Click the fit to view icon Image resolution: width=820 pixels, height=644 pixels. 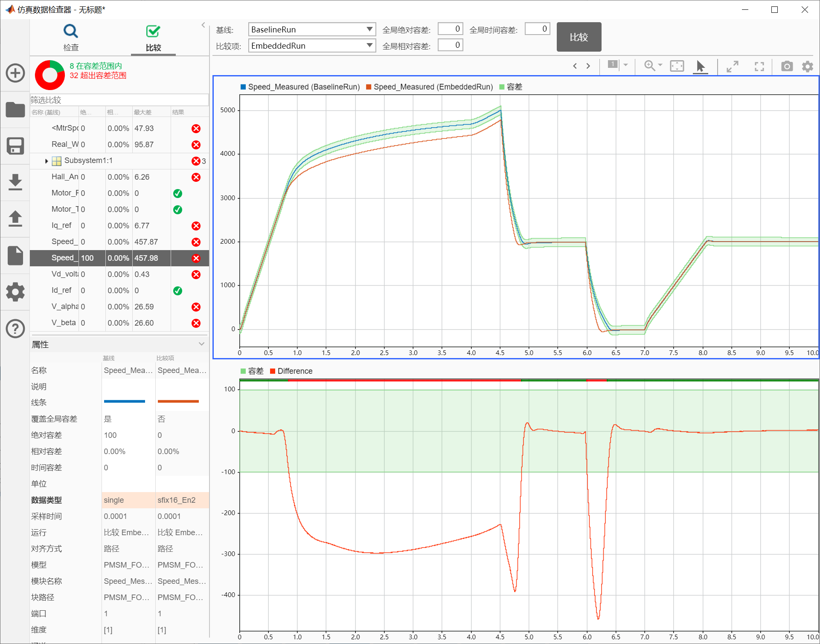click(x=677, y=66)
